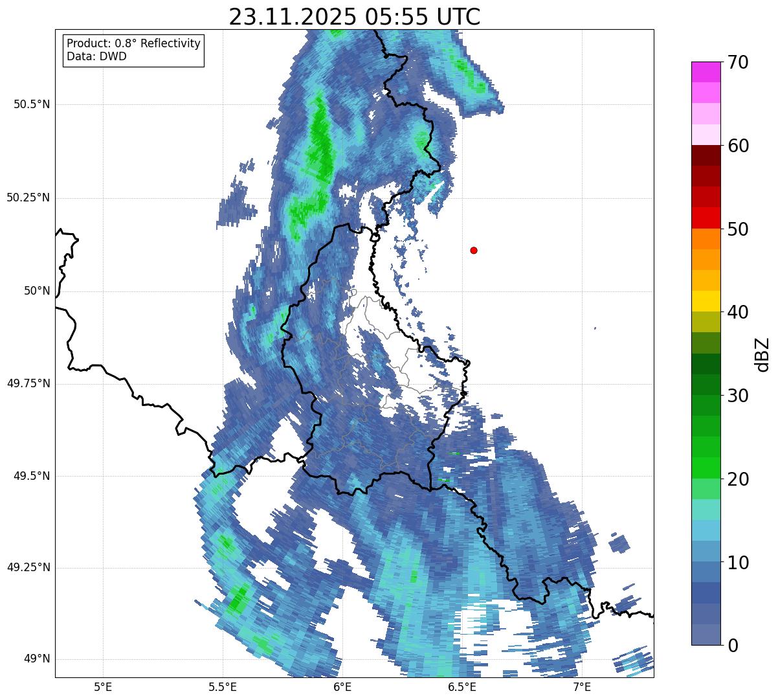Select the 50°N latitude label

pos(37,291)
